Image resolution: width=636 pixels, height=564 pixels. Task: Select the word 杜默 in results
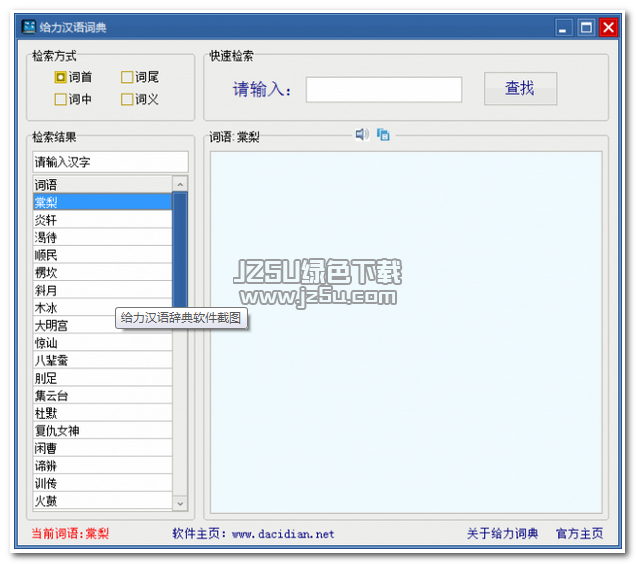[x=103, y=413]
